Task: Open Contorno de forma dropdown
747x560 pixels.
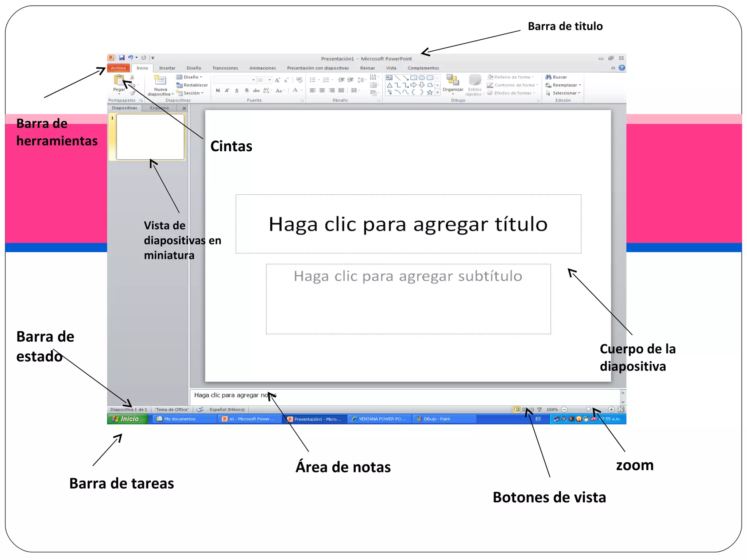Action: pos(513,85)
